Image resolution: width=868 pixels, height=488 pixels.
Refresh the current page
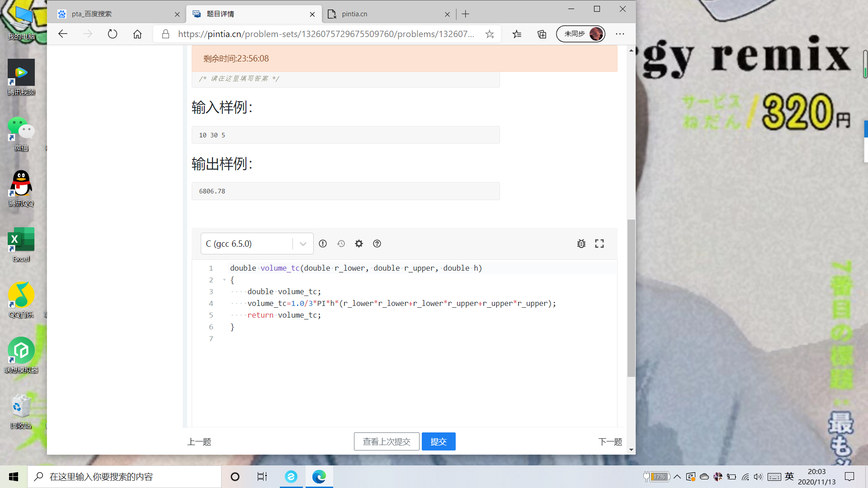113,34
